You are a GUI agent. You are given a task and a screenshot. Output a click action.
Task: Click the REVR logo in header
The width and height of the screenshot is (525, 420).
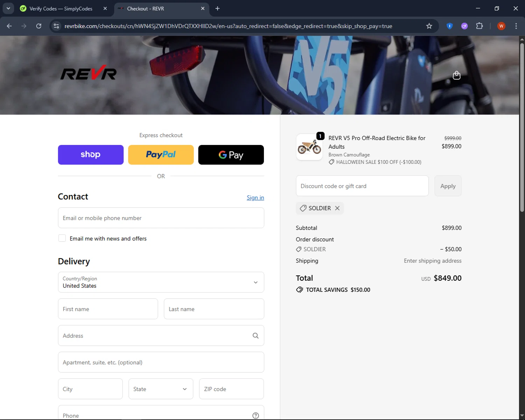tap(89, 72)
